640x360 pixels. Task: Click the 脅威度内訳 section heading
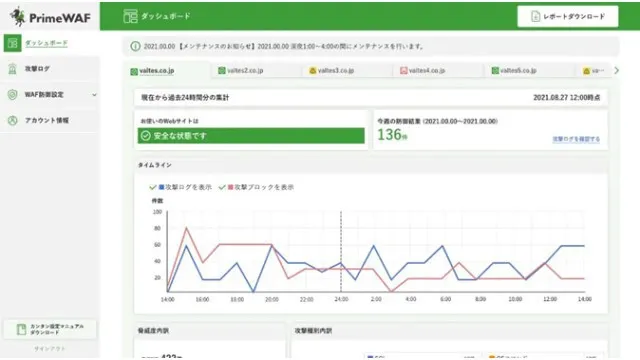tap(153, 331)
